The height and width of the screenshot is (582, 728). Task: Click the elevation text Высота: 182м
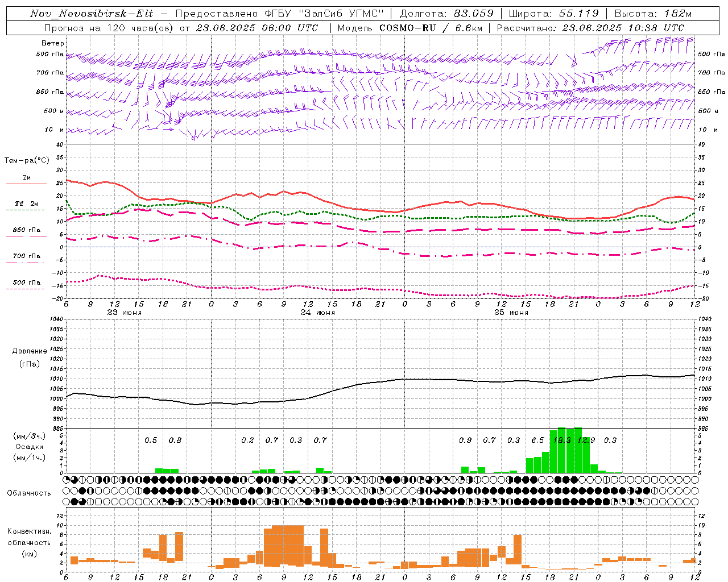coord(653,14)
